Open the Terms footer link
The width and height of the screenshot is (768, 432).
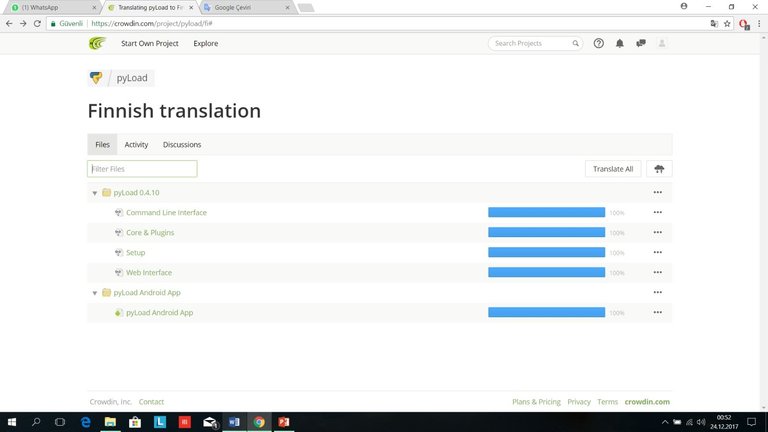(607, 402)
